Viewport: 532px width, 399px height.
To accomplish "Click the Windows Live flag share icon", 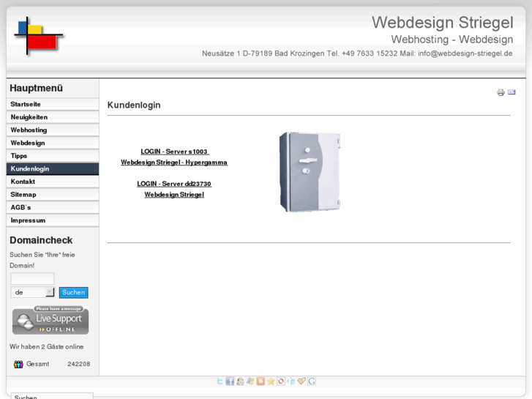I will pos(250,381).
